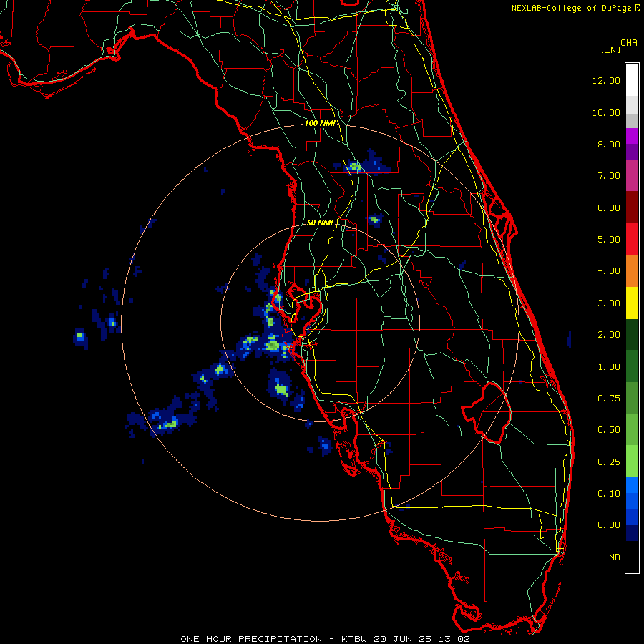Click the ND legend label
Viewport: 644px width, 644px height.
[x=615, y=557]
